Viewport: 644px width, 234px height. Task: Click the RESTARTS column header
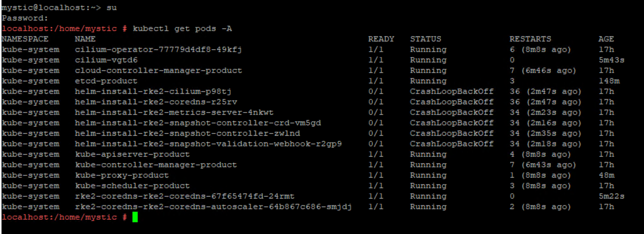click(x=530, y=39)
